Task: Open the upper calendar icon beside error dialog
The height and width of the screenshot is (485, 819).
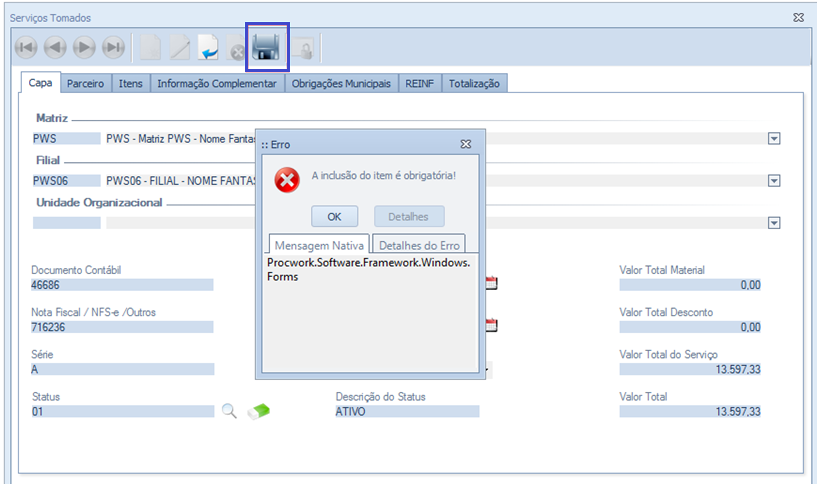Action: 492,283
